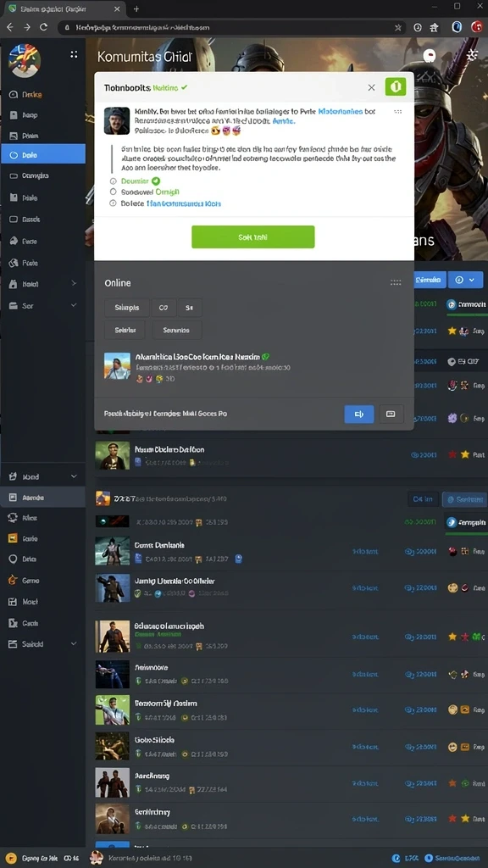Screen dimensions: 488x868
Task: Open the user avatar thumbnail in Online panel
Action: (x=117, y=365)
